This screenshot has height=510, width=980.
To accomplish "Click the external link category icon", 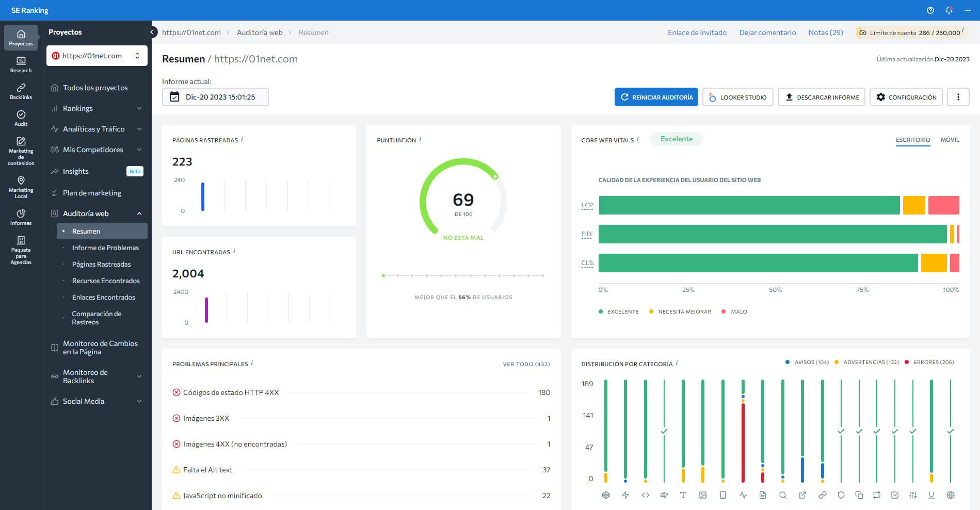I will click(x=802, y=495).
